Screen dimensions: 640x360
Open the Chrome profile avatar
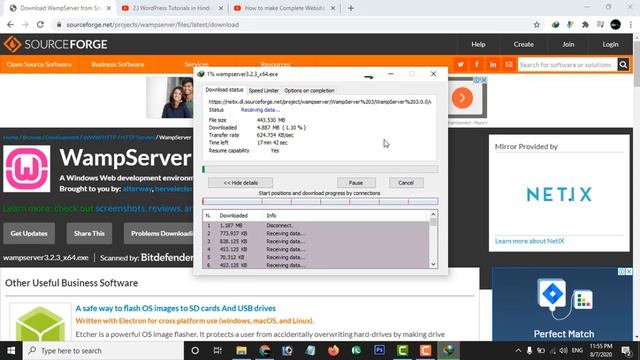coord(616,24)
